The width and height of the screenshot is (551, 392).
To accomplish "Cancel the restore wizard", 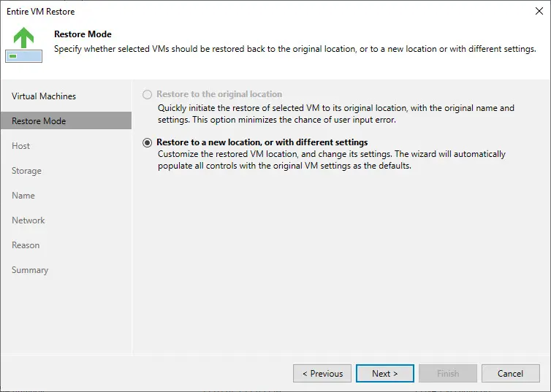I will pos(510,374).
